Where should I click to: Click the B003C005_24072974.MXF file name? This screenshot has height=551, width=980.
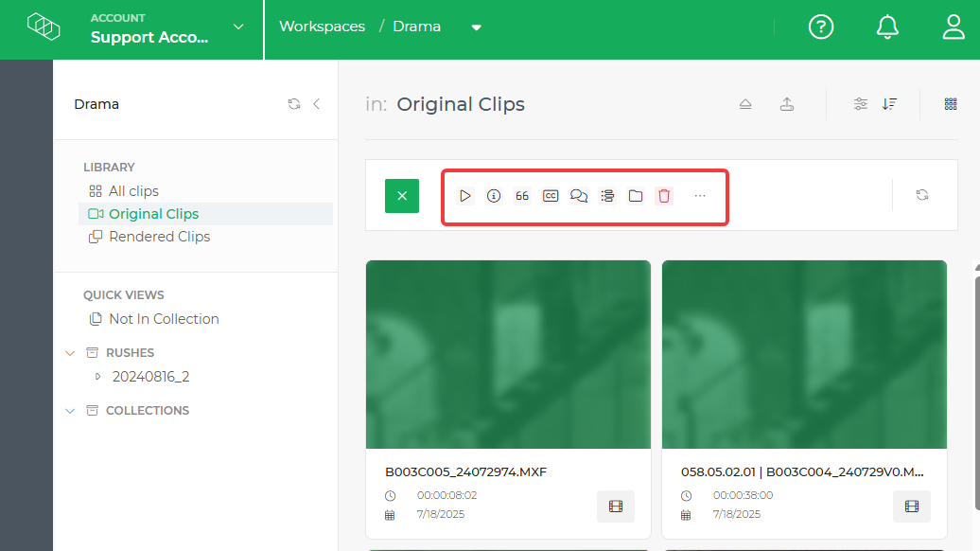[465, 472]
